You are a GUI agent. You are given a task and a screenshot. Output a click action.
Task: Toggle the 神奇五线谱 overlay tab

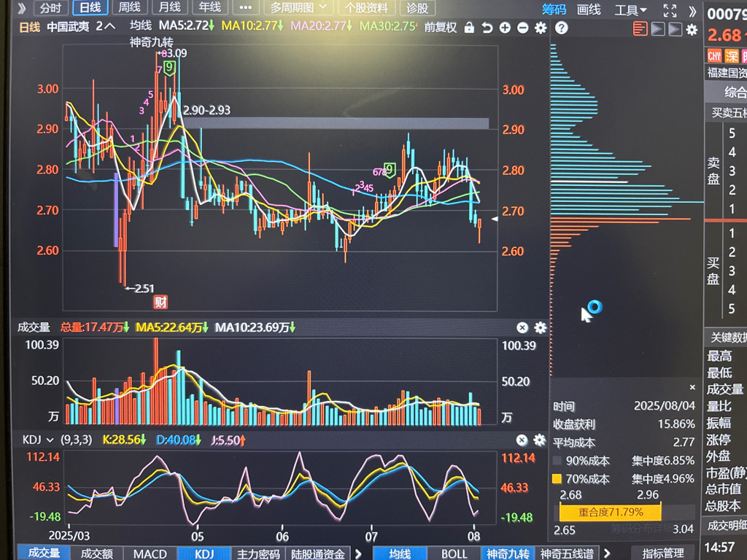coord(567,553)
